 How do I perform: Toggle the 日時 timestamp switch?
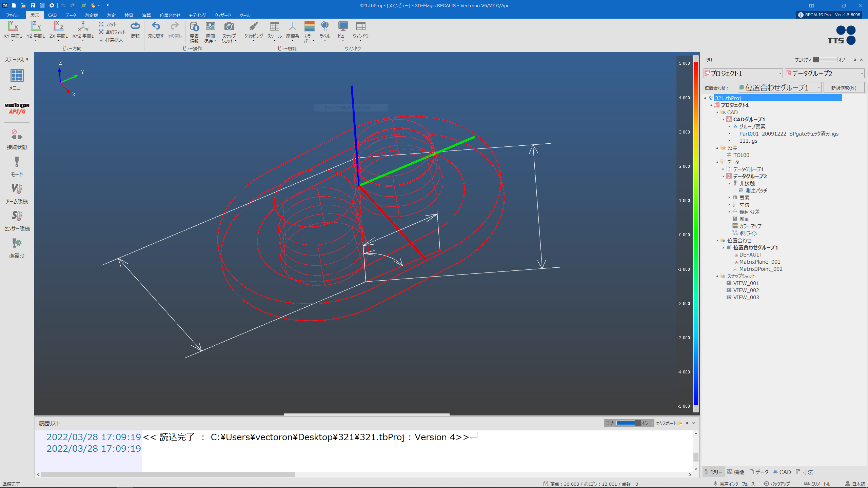point(628,423)
